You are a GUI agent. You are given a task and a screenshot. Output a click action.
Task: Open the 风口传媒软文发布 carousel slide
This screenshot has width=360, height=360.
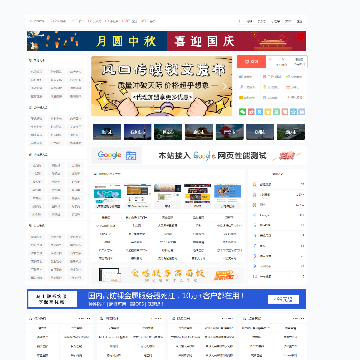(162, 86)
